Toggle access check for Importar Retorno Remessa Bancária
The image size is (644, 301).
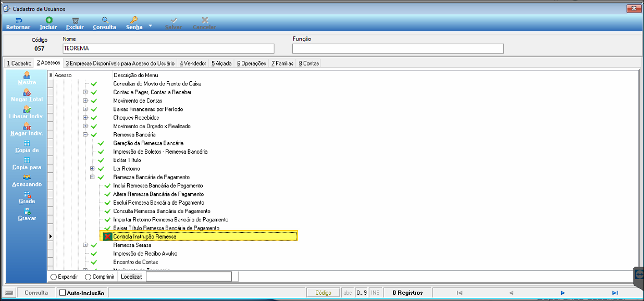107,220
